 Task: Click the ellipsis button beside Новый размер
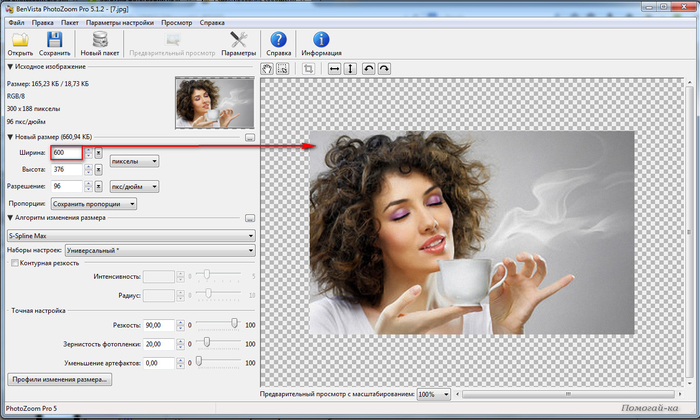pyautogui.click(x=250, y=137)
